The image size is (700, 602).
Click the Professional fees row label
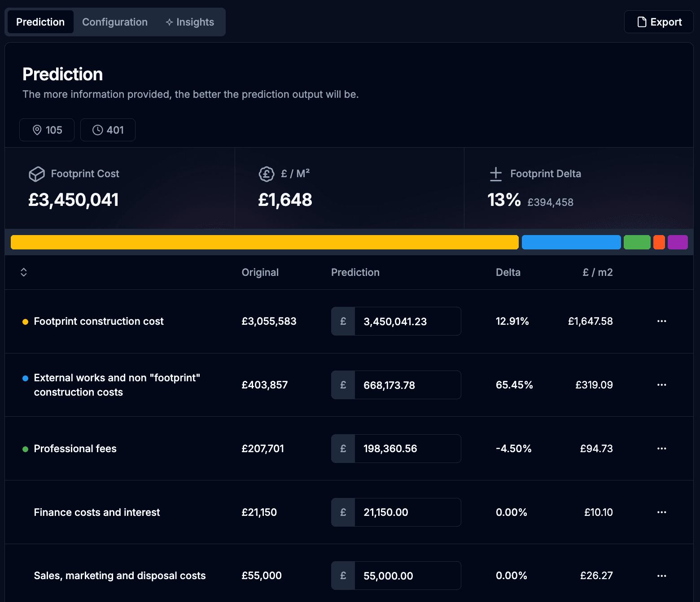click(75, 449)
